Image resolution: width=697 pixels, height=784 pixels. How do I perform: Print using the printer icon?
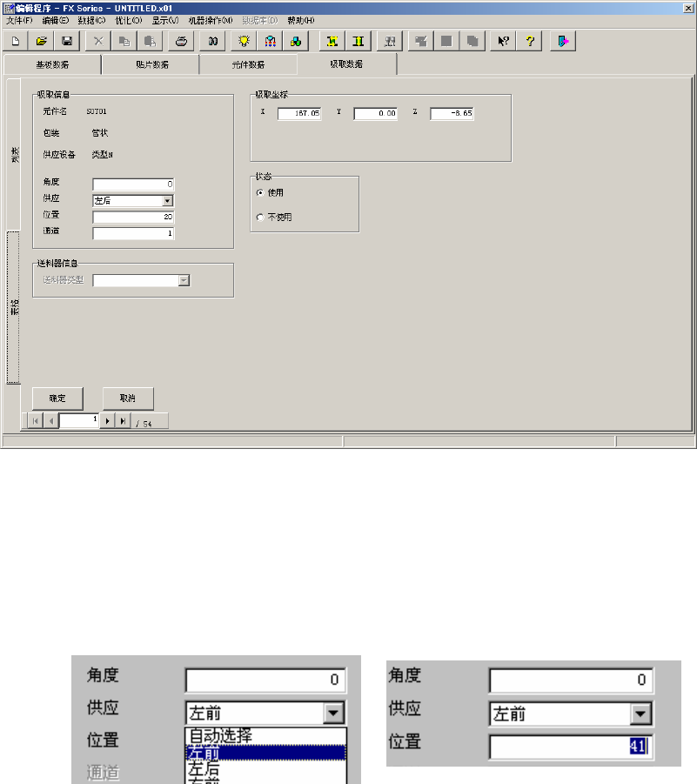point(182,41)
